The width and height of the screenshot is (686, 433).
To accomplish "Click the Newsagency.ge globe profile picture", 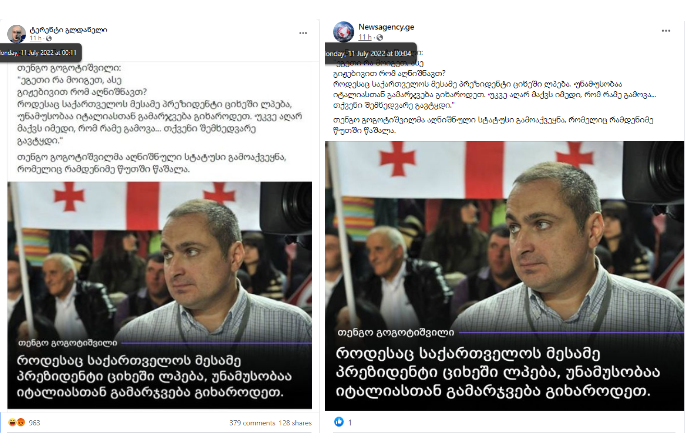I will pos(343,31).
